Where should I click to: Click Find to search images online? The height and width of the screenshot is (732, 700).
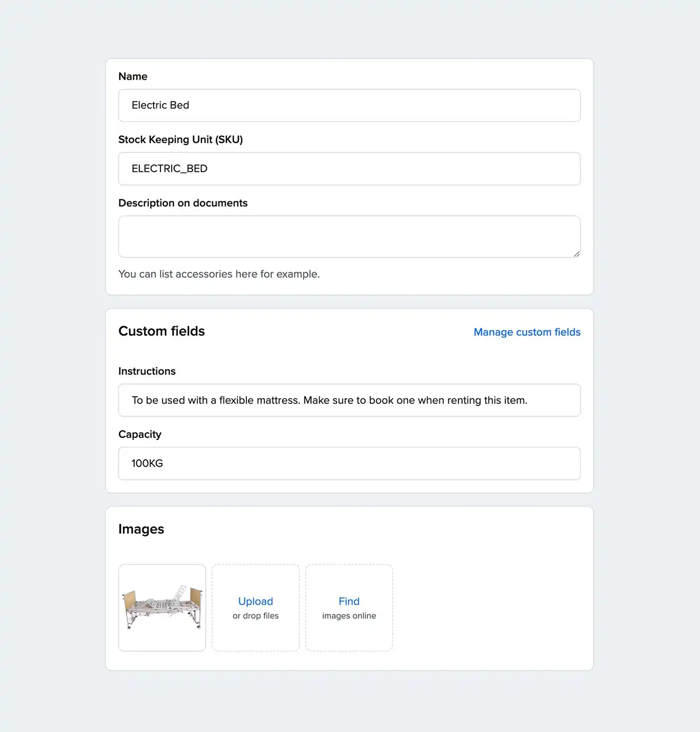coord(349,601)
